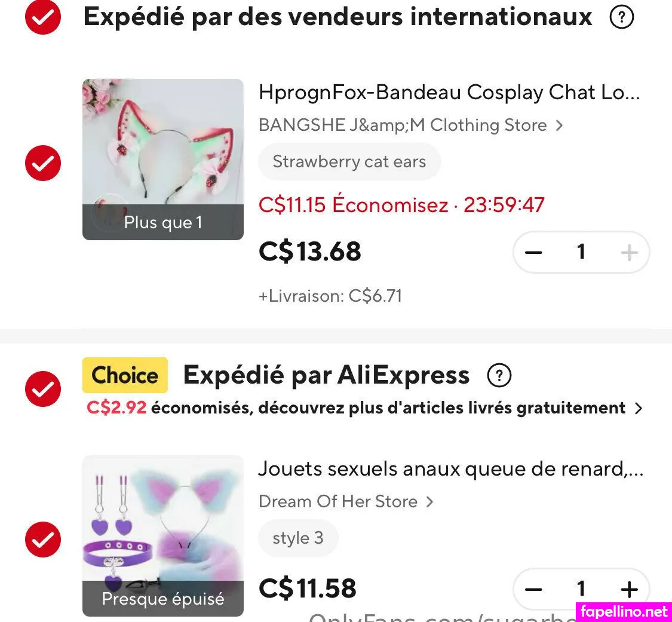Expand free delivery savings details chevron
The height and width of the screenshot is (622, 672).
639,409
